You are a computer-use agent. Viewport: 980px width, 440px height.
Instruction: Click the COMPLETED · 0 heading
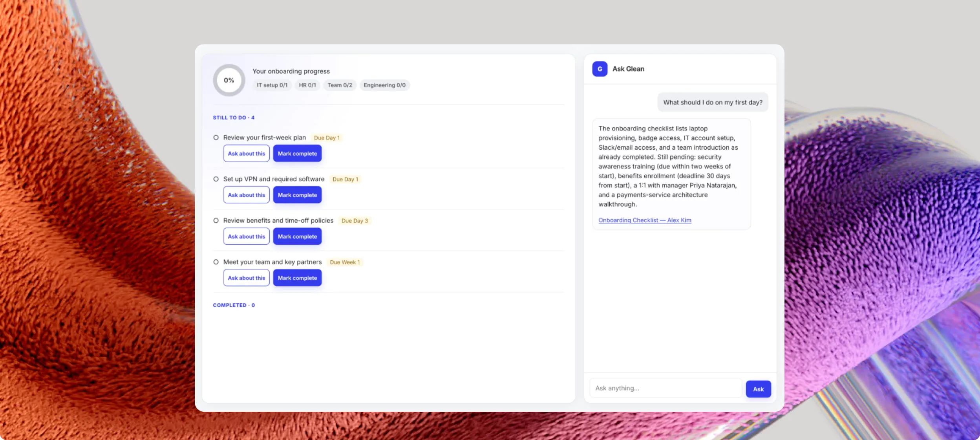(234, 305)
